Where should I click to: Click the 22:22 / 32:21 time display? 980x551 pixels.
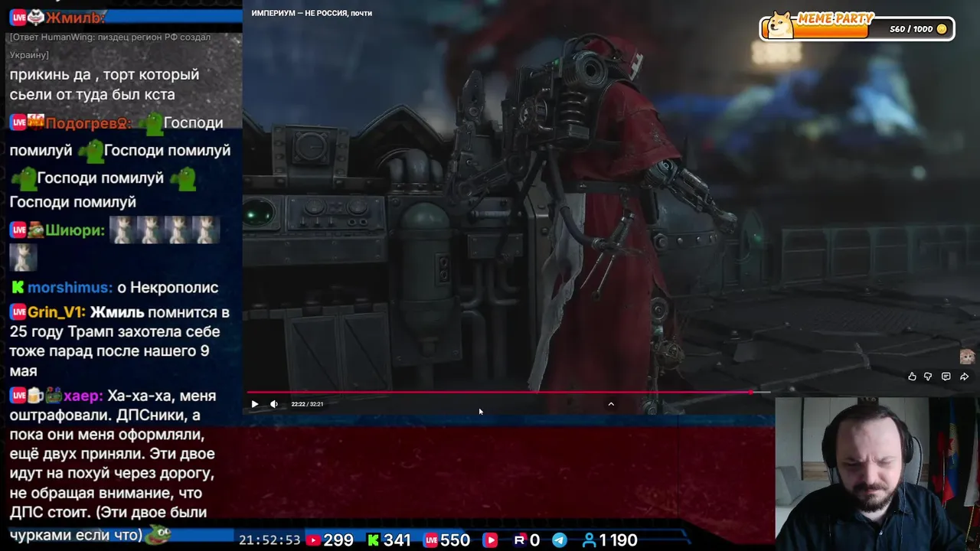307,404
